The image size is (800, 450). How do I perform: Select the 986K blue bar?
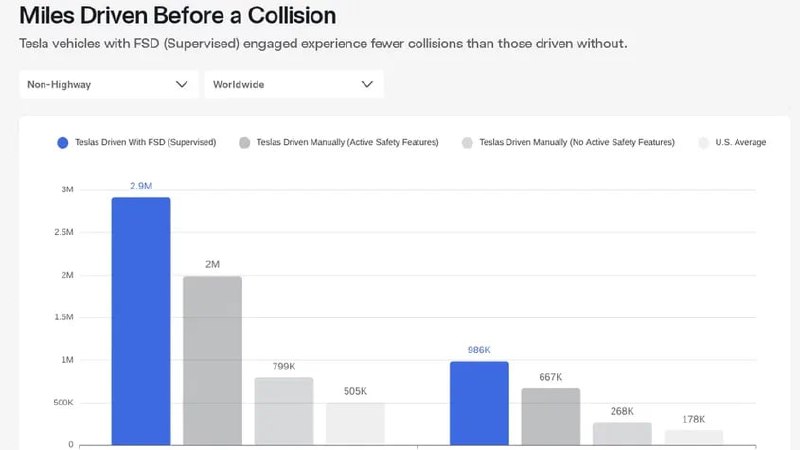(479, 402)
